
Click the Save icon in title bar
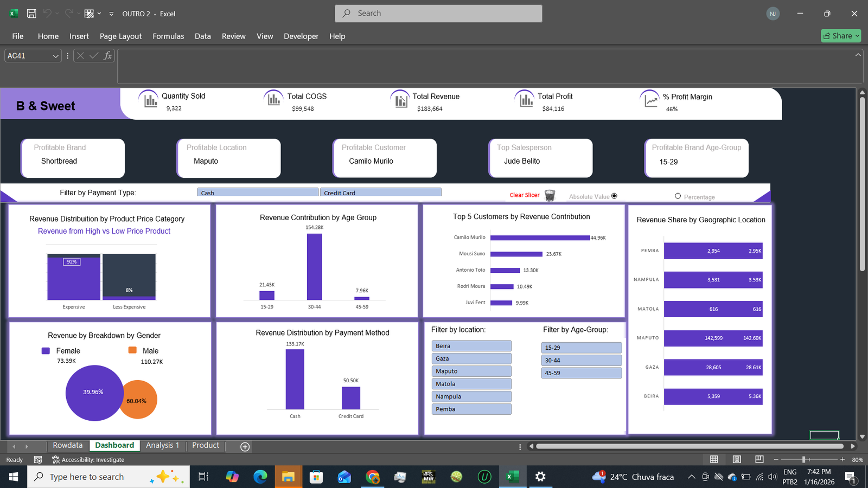click(x=31, y=14)
